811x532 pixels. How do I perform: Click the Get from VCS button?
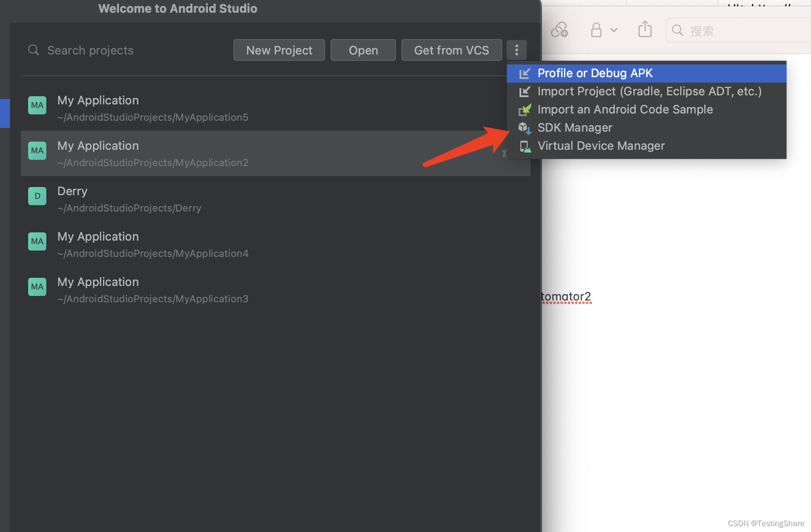(x=452, y=50)
